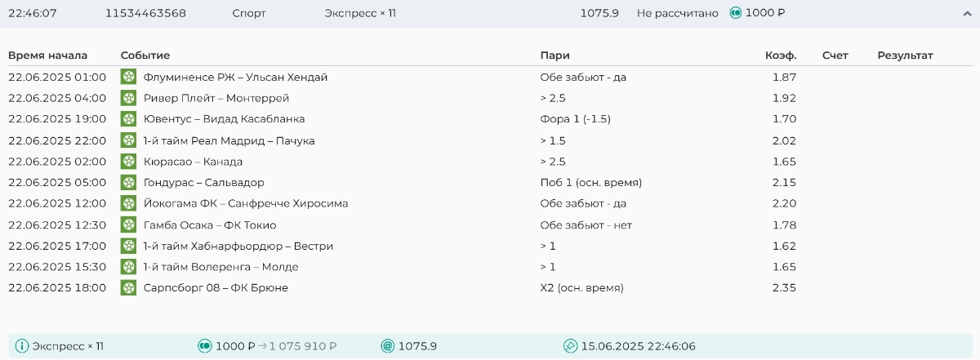Open event Йокогама ФК – Санфречче Хиросима
980x360 pixels.
[245, 204]
